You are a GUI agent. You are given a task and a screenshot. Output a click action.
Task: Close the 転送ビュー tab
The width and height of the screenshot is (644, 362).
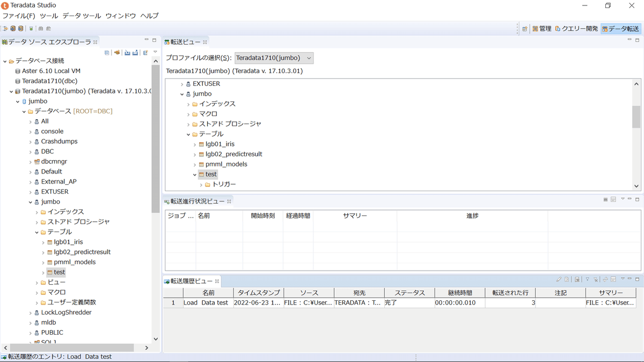click(205, 42)
